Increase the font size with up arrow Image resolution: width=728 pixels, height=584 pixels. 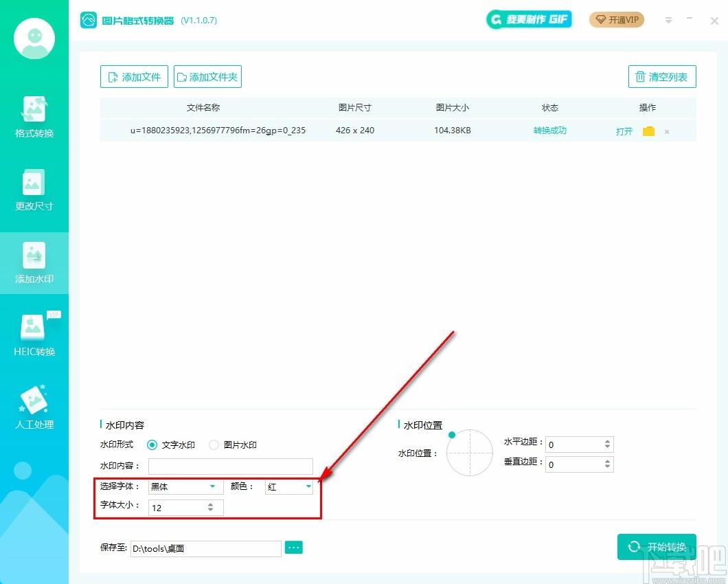coord(210,504)
